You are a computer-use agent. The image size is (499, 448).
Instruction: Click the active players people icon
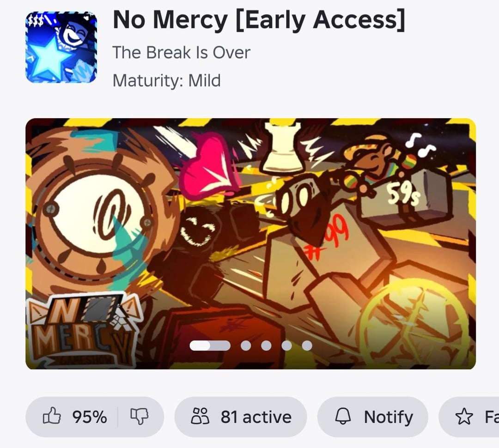click(200, 416)
